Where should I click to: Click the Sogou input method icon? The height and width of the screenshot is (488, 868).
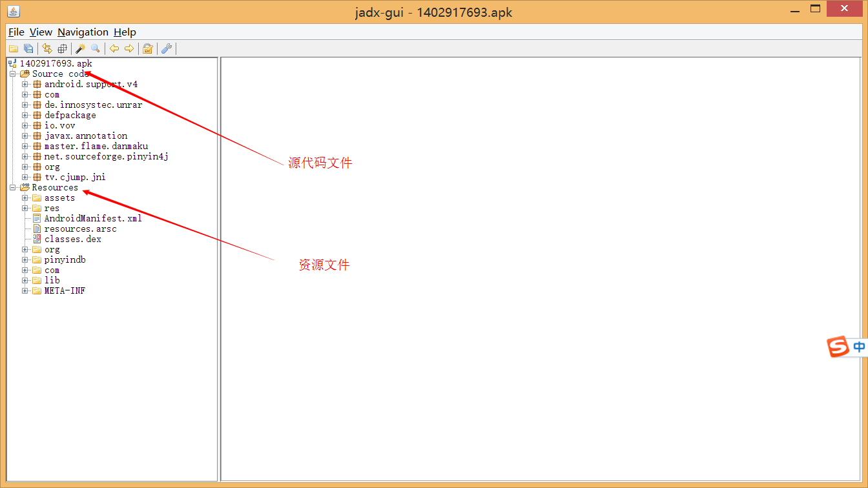point(838,347)
